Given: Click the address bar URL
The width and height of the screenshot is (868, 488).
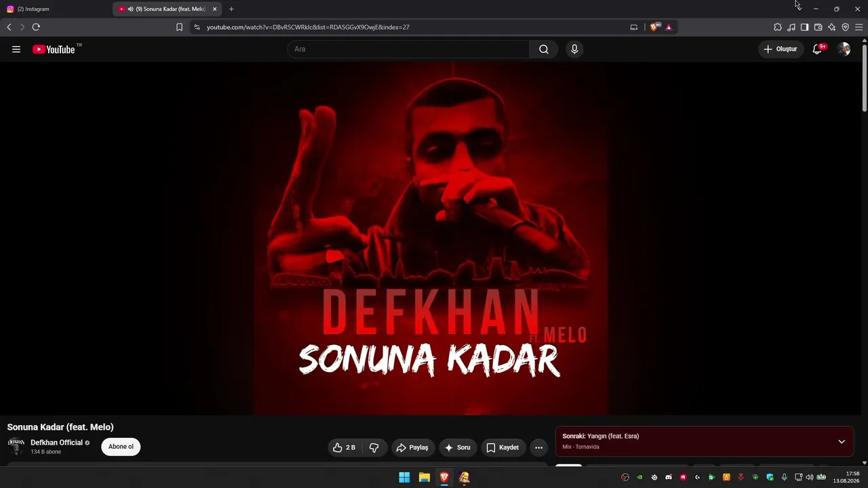Looking at the screenshot, I should coord(308,27).
